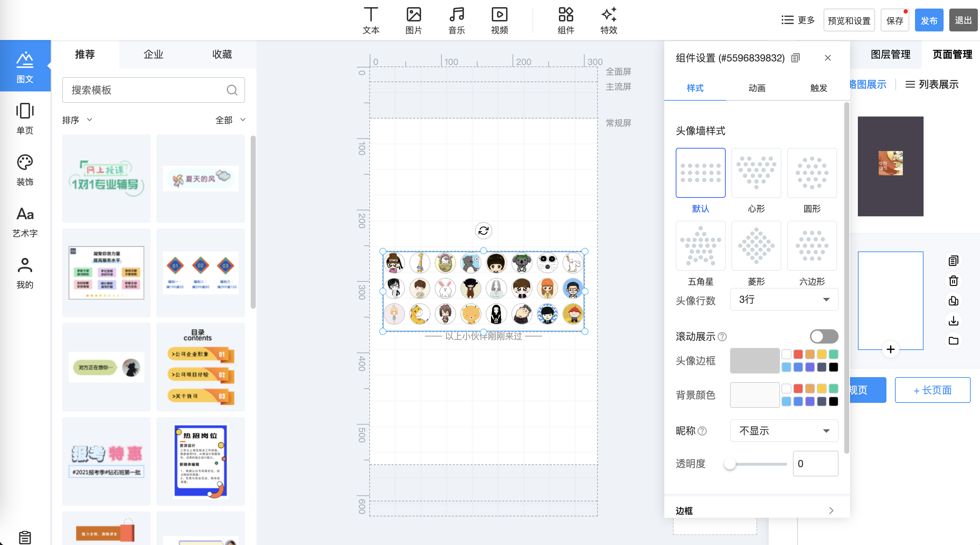Open the 更多 menu in the top bar
Image resolution: width=980 pixels, height=545 pixels.
(797, 20)
